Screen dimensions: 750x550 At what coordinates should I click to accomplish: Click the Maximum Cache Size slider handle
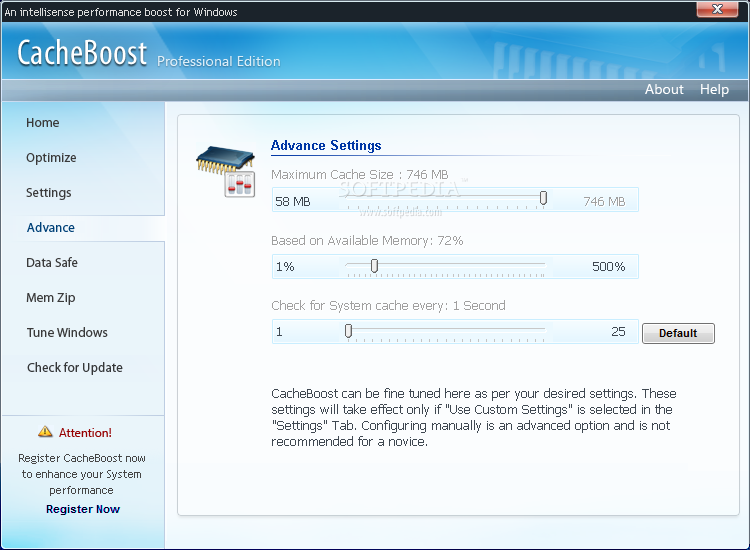[x=543, y=198]
